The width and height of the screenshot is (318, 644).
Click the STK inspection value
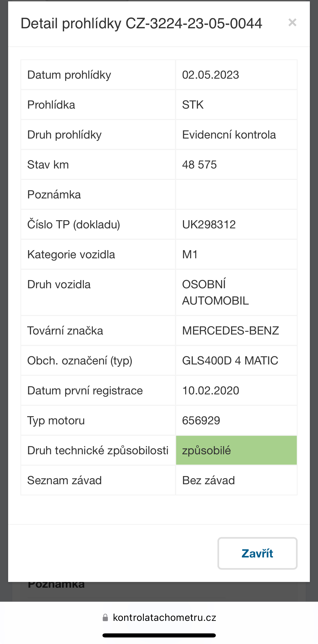193,105
